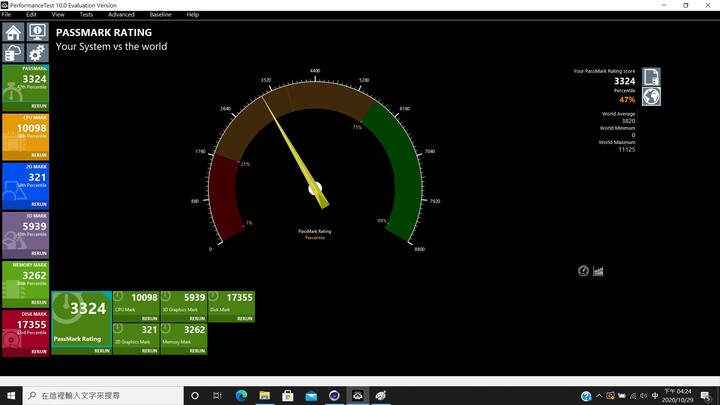Click the 'Percentile' label under the gauge

click(315, 238)
